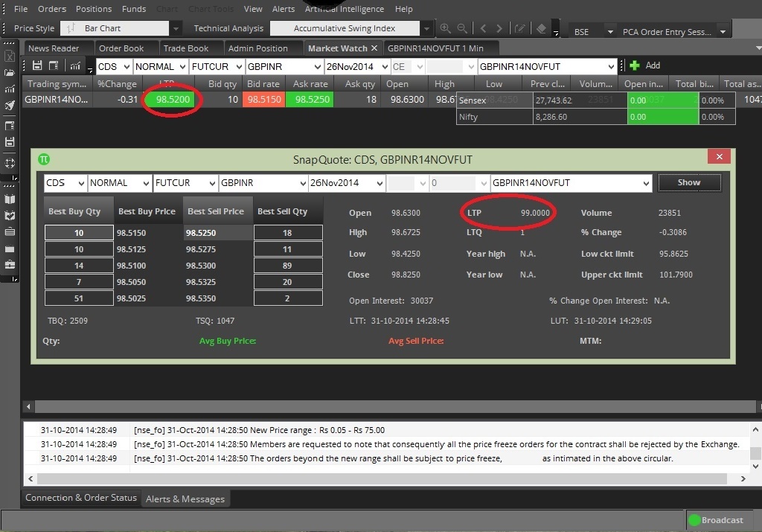Open the File menu
The width and height of the screenshot is (762, 532).
pyautogui.click(x=21, y=9)
